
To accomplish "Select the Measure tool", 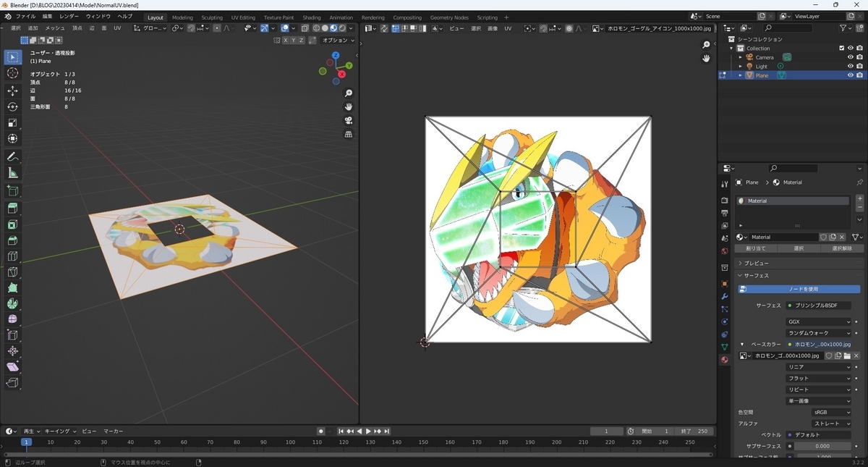I will tap(12, 172).
